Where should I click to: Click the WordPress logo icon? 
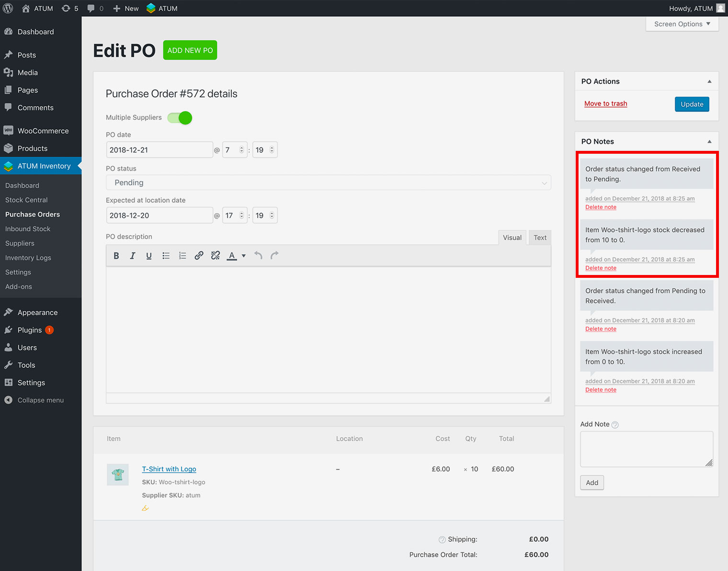(8, 8)
